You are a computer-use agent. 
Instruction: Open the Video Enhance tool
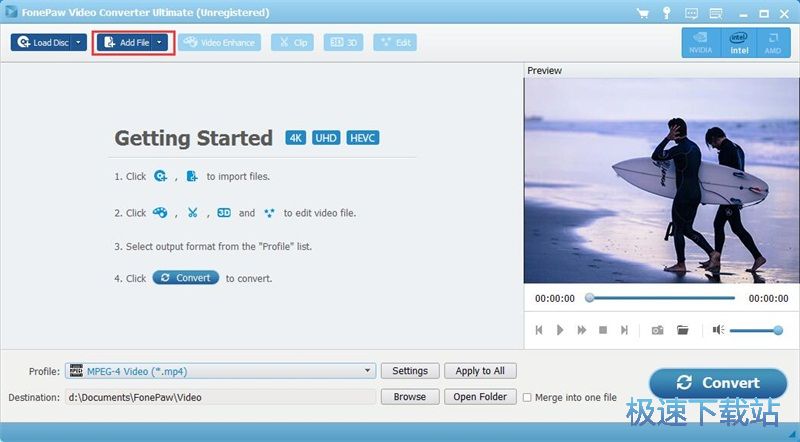(219, 42)
